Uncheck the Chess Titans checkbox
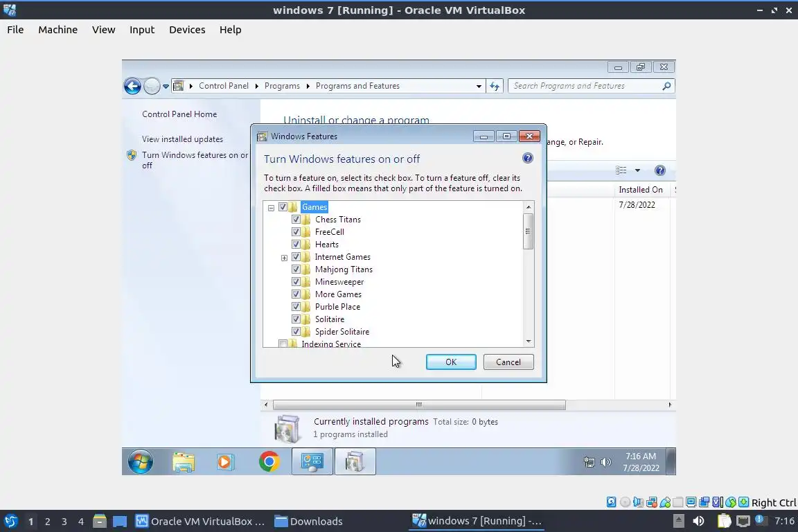The height and width of the screenshot is (532, 798). (296, 220)
